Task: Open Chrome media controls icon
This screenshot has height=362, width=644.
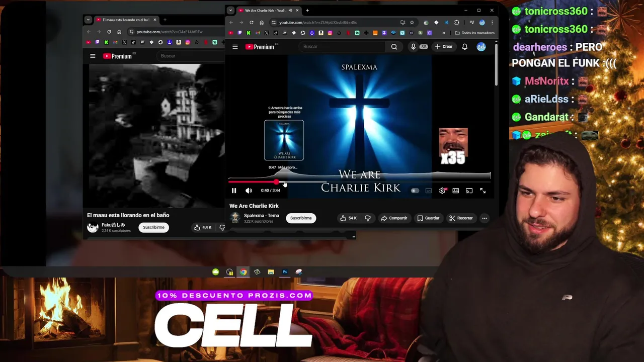Action: coord(471,23)
